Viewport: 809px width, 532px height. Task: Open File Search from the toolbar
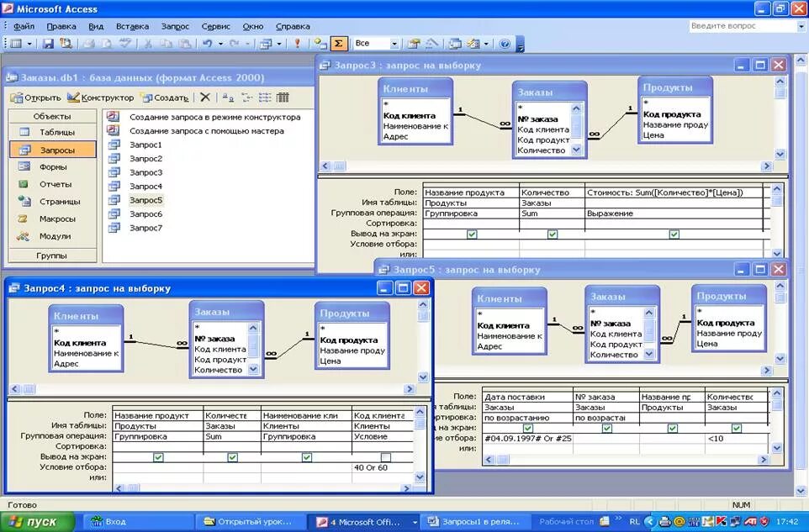[66, 44]
